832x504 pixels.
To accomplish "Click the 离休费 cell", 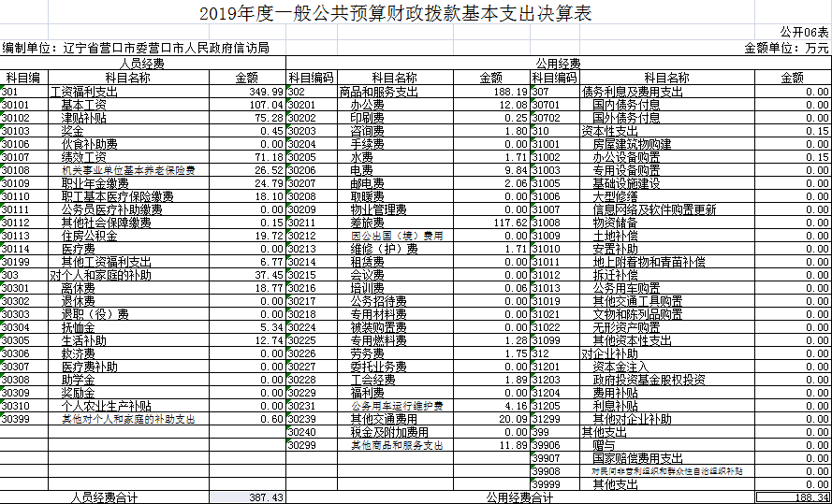I will point(129,288).
